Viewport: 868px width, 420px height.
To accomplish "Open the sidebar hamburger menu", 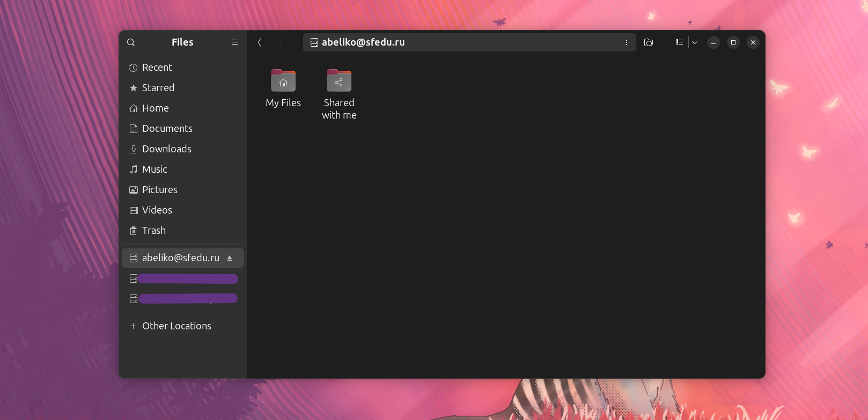I will point(235,42).
